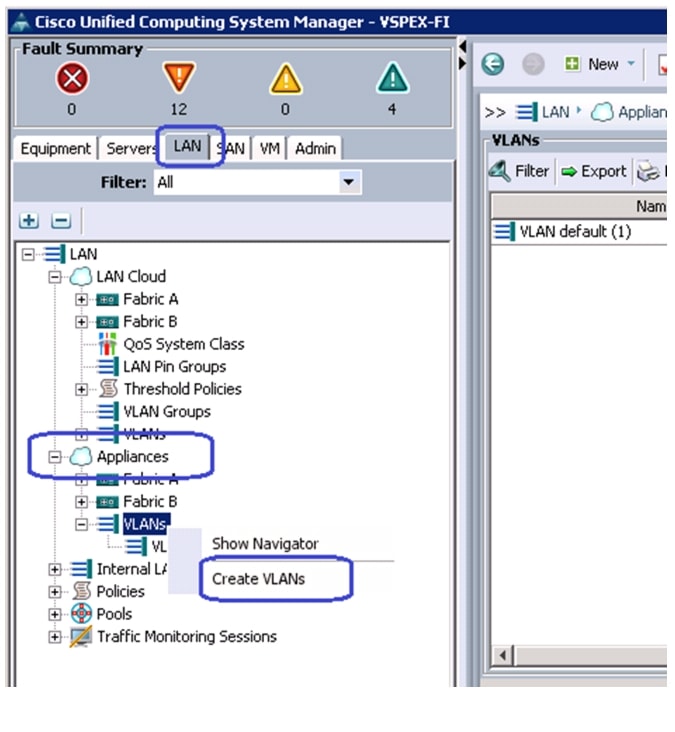
Task: Switch to the Servers tab
Action: coord(132,148)
